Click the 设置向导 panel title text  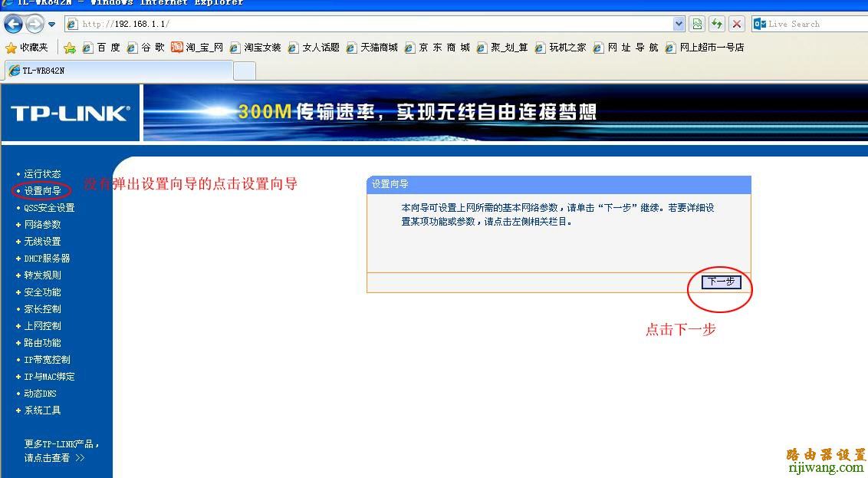(390, 184)
